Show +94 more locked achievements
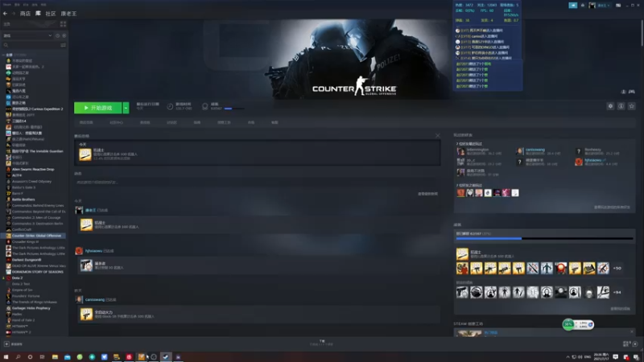The height and width of the screenshot is (362, 644). [x=617, y=292]
